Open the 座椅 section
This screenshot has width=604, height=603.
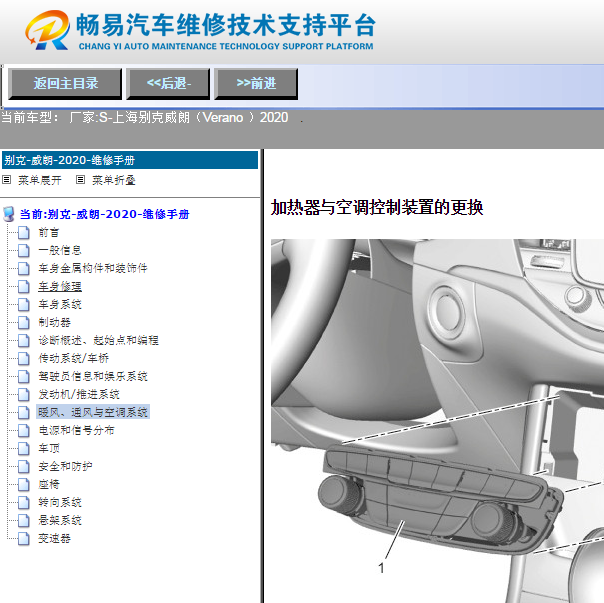pyautogui.click(x=49, y=484)
